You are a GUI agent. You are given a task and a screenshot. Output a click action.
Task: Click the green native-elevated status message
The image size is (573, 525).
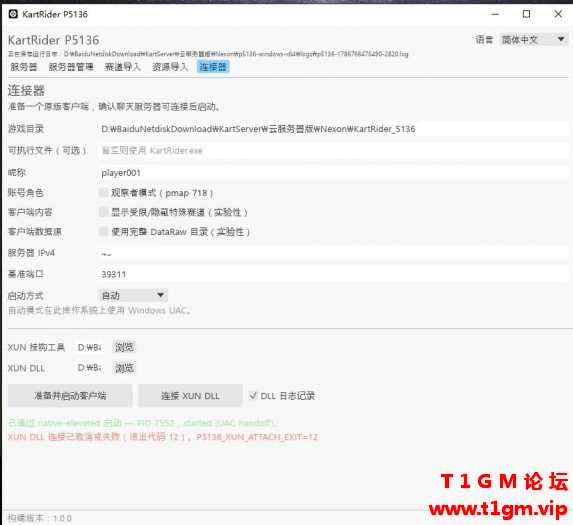click(x=143, y=423)
